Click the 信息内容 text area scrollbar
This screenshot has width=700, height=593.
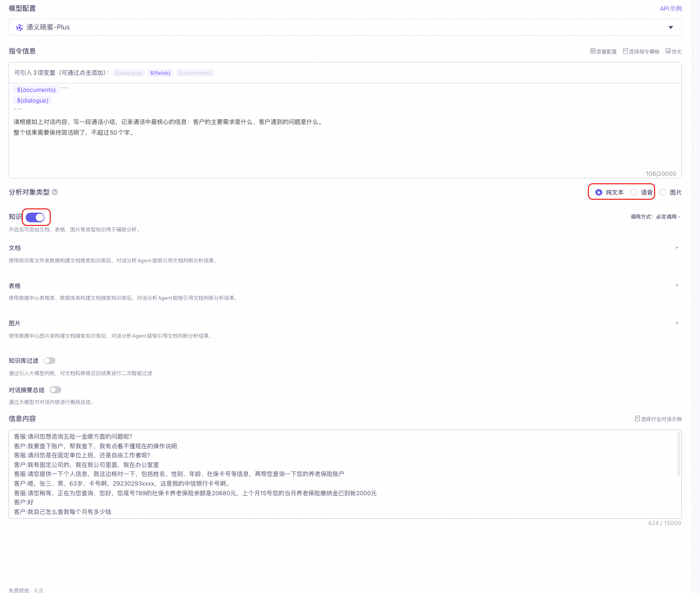[x=679, y=454]
